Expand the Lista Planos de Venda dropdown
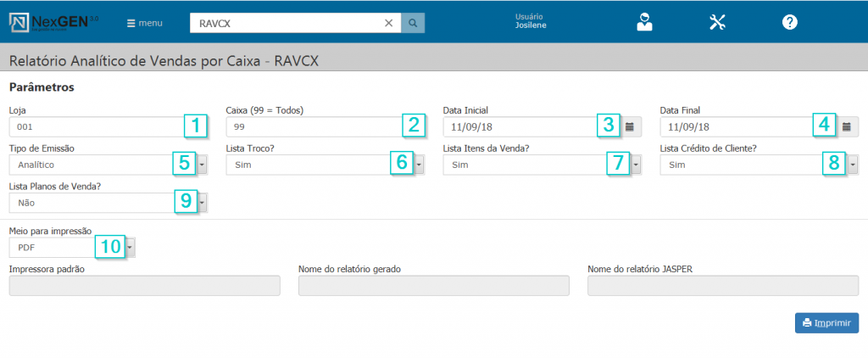The width and height of the screenshot is (868, 358). pyautogui.click(x=203, y=203)
